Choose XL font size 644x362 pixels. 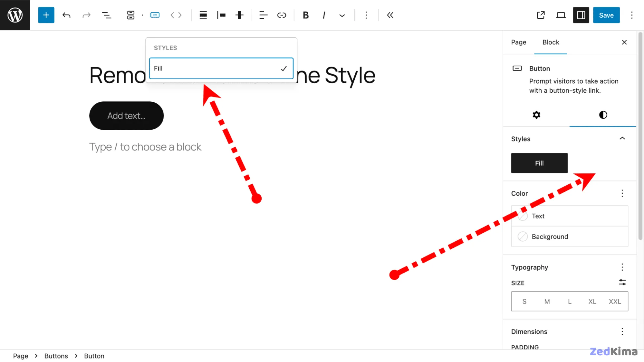[x=592, y=301]
